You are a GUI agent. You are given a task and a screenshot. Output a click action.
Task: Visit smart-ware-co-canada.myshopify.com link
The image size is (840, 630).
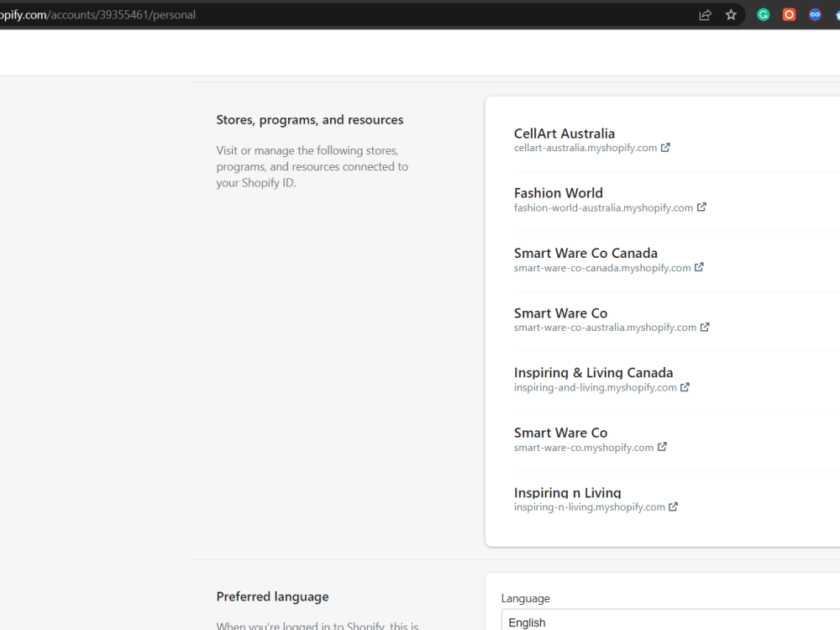click(602, 268)
